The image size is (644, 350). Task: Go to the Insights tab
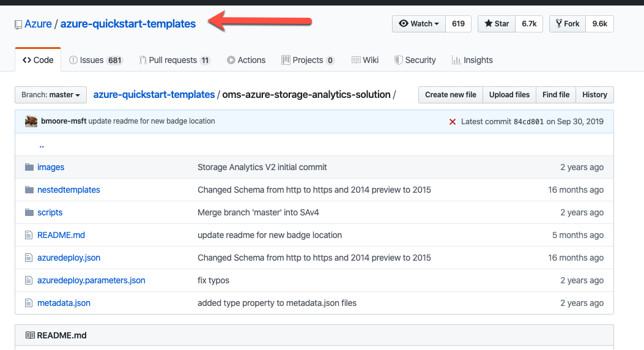coord(472,60)
